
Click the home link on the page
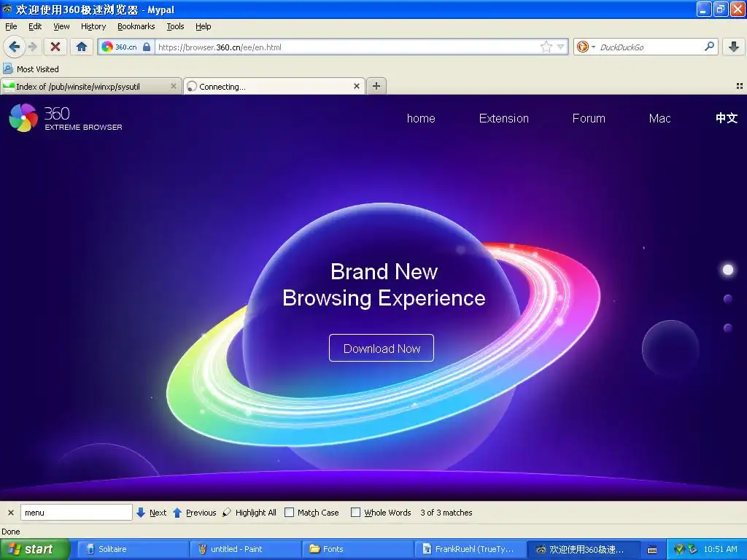(421, 118)
